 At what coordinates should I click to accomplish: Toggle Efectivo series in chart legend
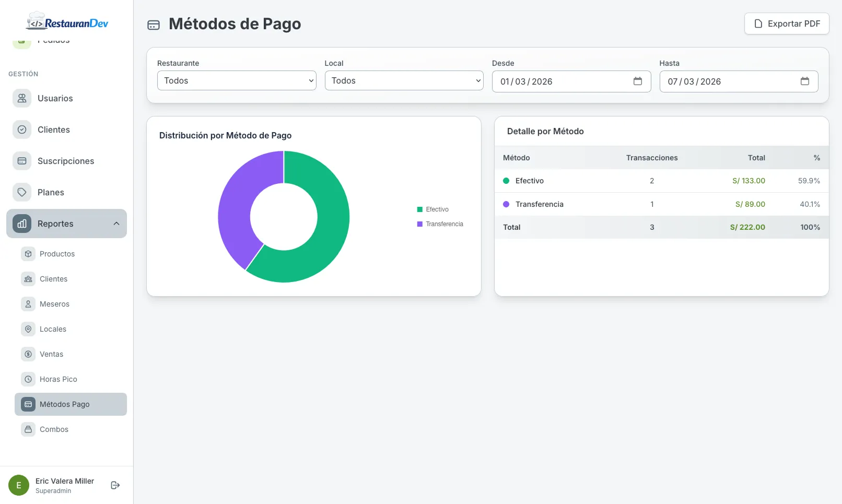[x=433, y=209]
